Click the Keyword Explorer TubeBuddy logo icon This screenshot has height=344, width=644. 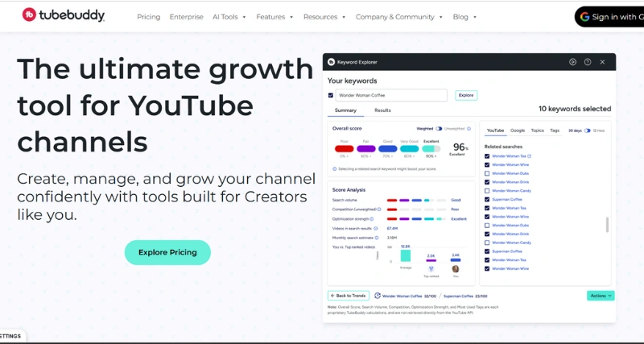pyautogui.click(x=332, y=62)
